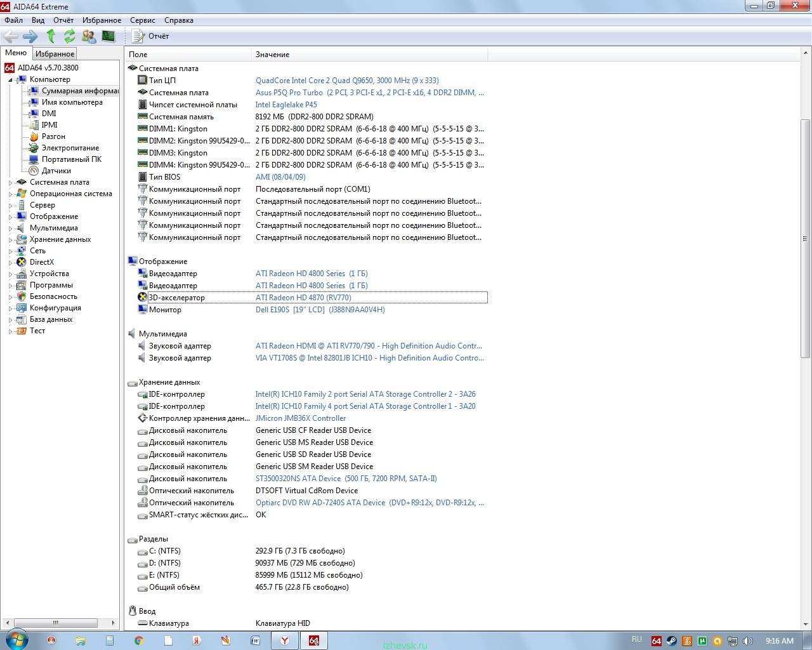Select Разгон in the tree
812x650 pixels.
point(53,136)
